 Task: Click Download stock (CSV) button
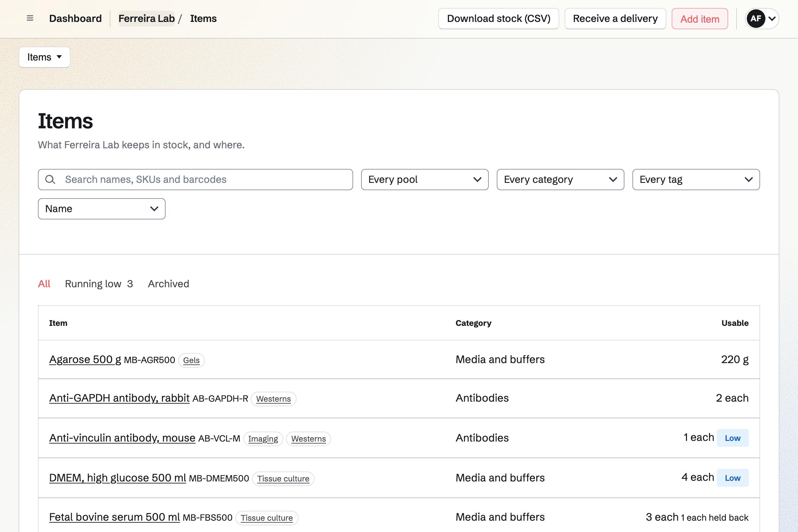(x=498, y=19)
